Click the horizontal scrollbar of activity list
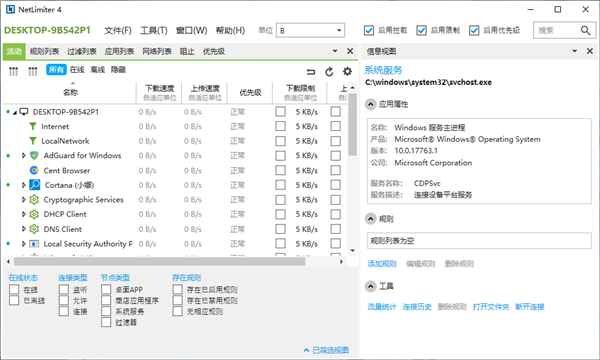 160,262
